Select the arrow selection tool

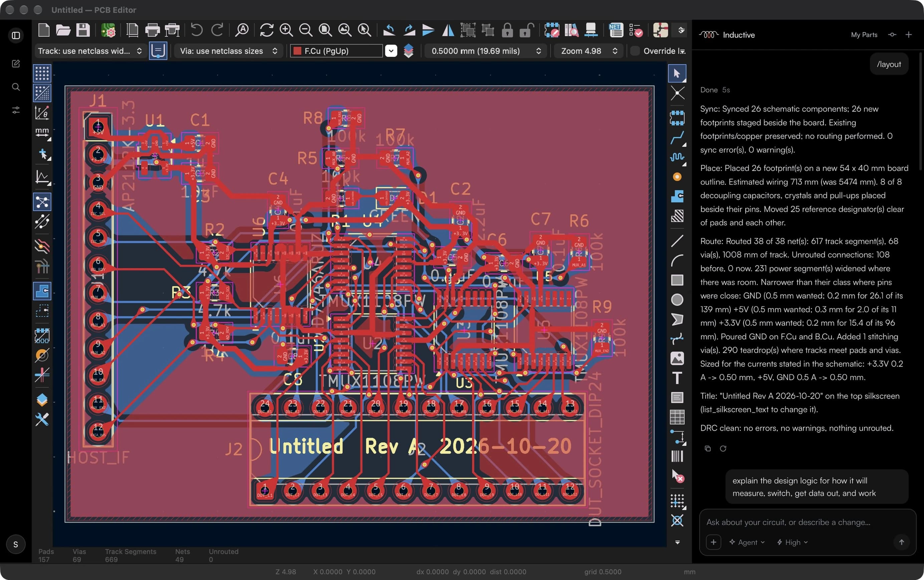click(677, 73)
